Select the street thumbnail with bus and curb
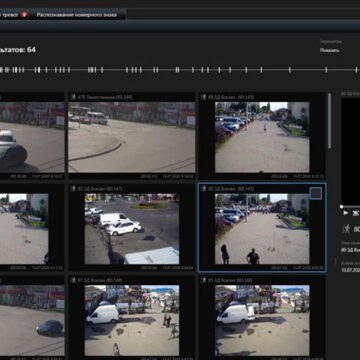Viewport: 360px width, 360px height. pos(132,137)
